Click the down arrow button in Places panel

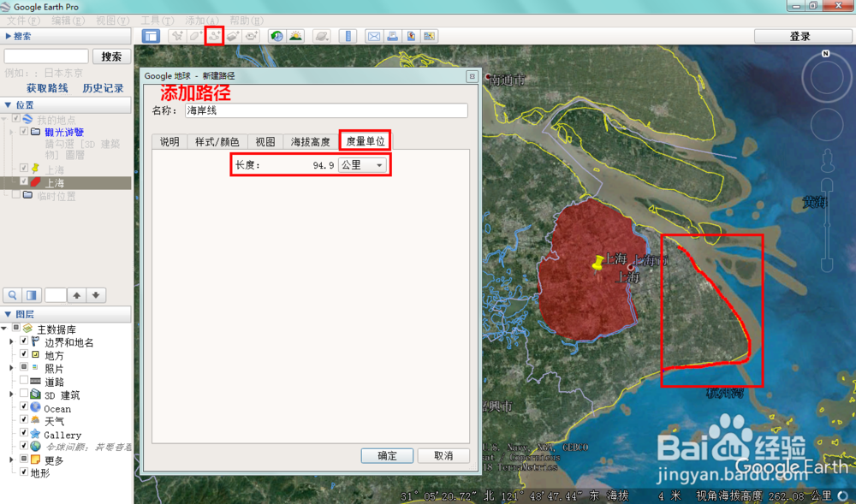tap(96, 295)
